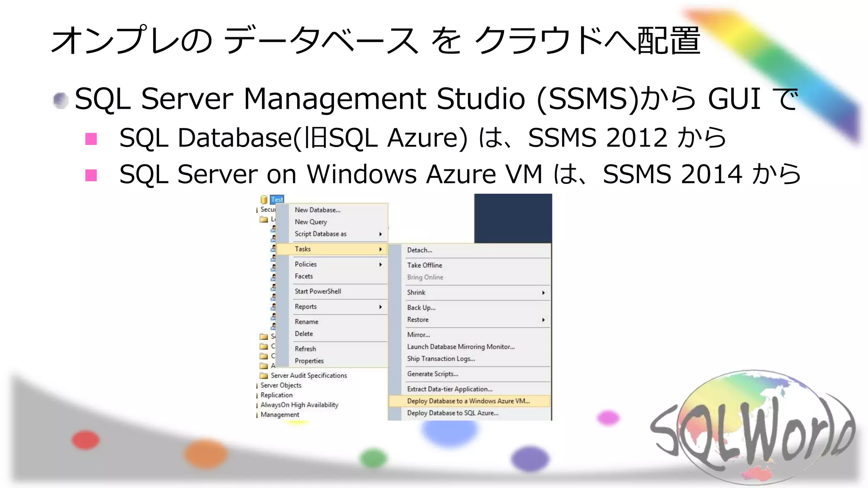
Task: Click the Restore submenu arrow
Action: coord(543,320)
